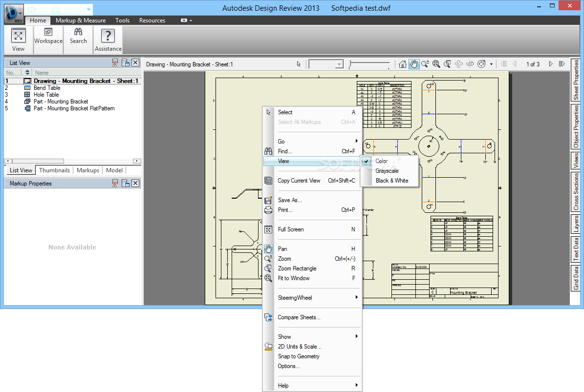
Task: Click the zoom slider track
Action: [x=368, y=64]
